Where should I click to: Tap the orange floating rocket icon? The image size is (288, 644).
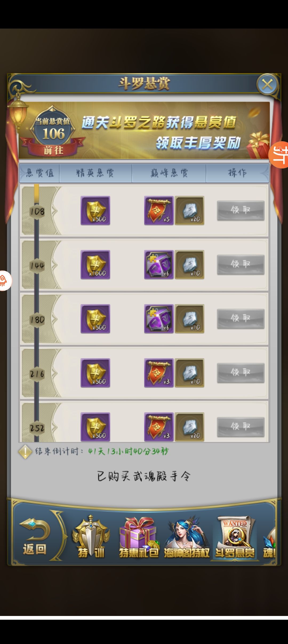[x=5, y=280]
